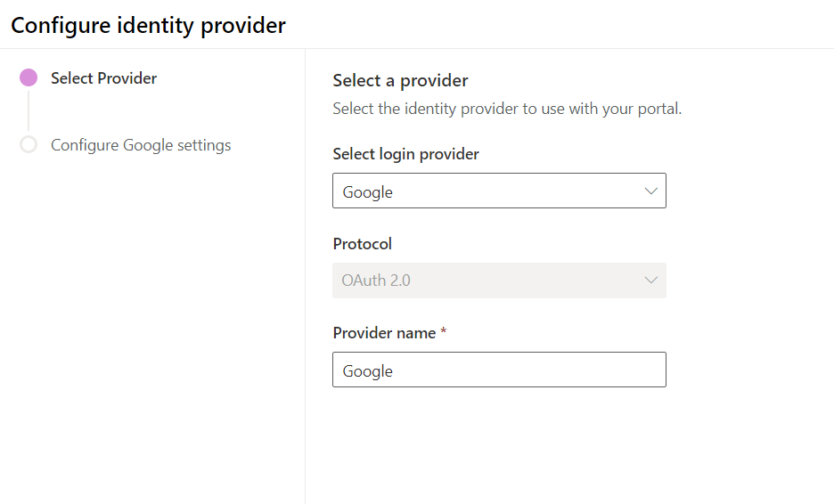This screenshot has width=834, height=504.
Task: Click the Provider name field label
Action: pos(384,333)
